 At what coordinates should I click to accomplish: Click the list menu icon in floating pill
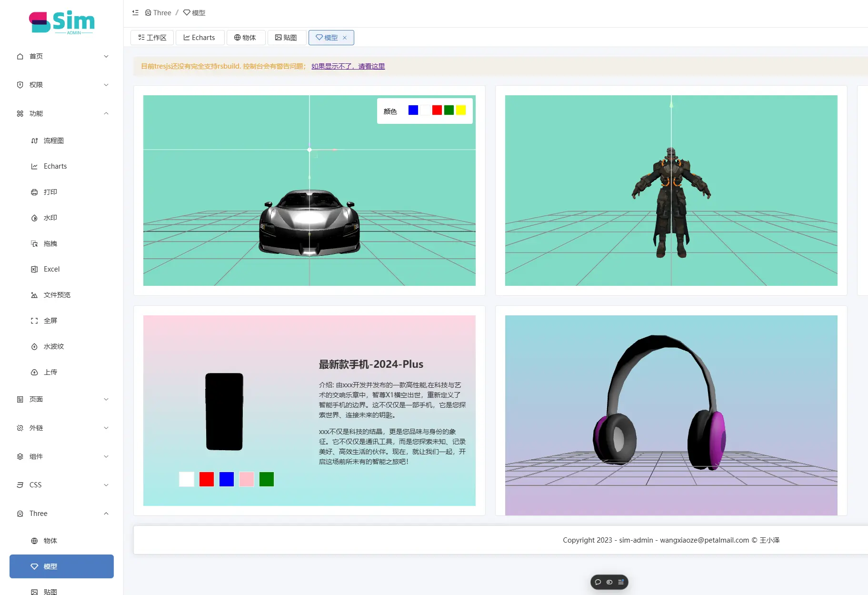click(621, 582)
